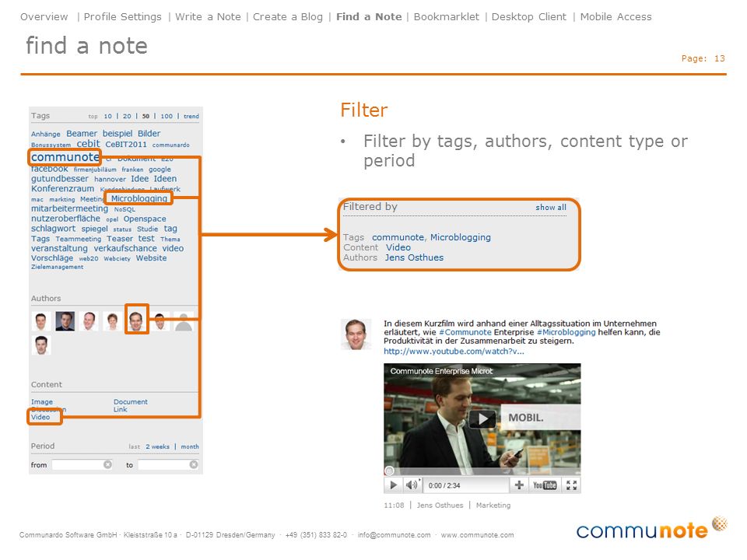This screenshot has width=747, height=560.
Task: Select the Find a Note menu item
Action: pyautogui.click(x=369, y=16)
